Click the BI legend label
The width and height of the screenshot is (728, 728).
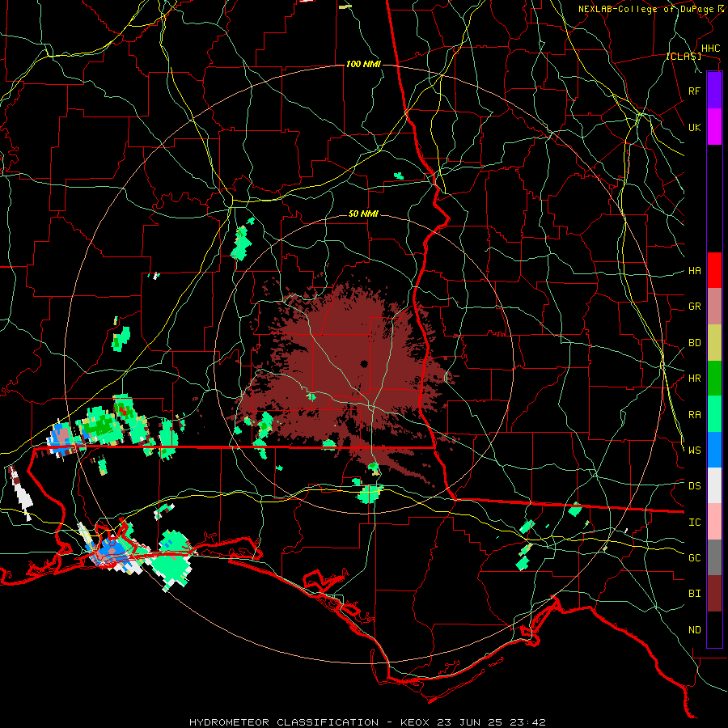point(694,594)
